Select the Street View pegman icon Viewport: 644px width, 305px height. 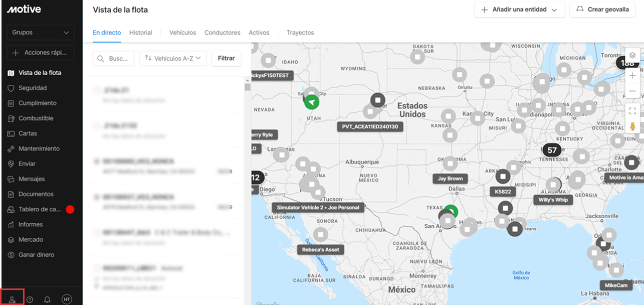click(x=632, y=126)
